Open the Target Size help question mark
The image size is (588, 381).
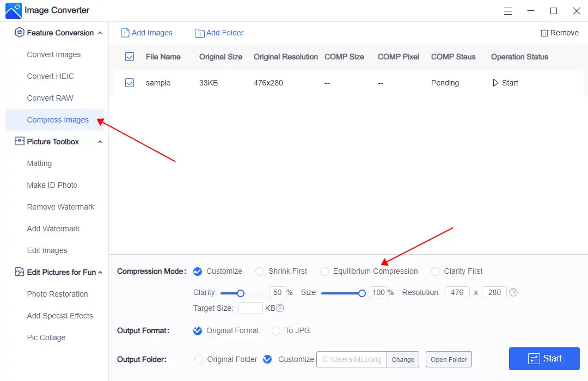click(x=280, y=308)
